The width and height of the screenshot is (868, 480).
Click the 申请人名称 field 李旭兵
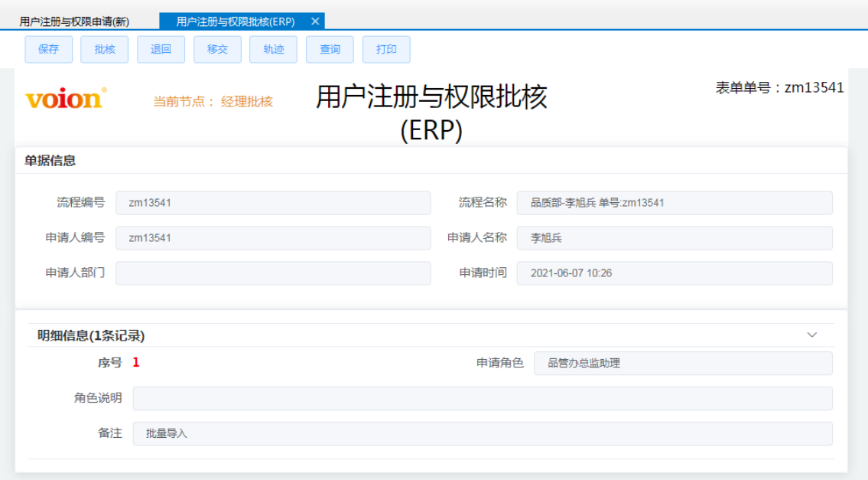tap(675, 238)
